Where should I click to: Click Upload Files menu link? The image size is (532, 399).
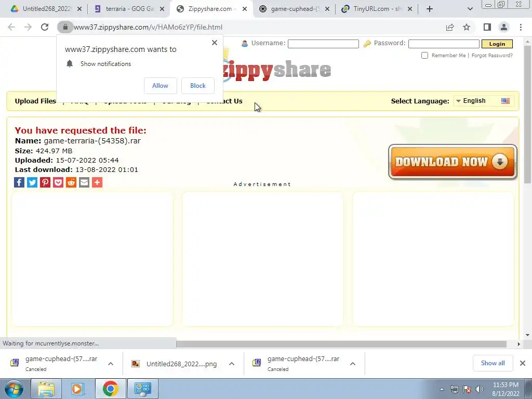click(35, 101)
